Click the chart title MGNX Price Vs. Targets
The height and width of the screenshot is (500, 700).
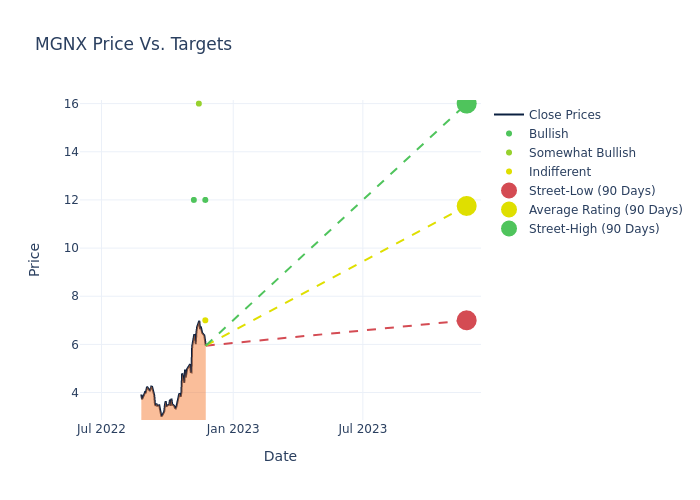click(133, 44)
